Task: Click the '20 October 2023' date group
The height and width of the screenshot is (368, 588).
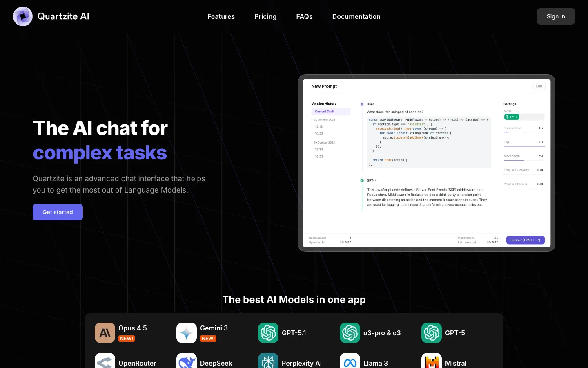Action: [x=325, y=119]
